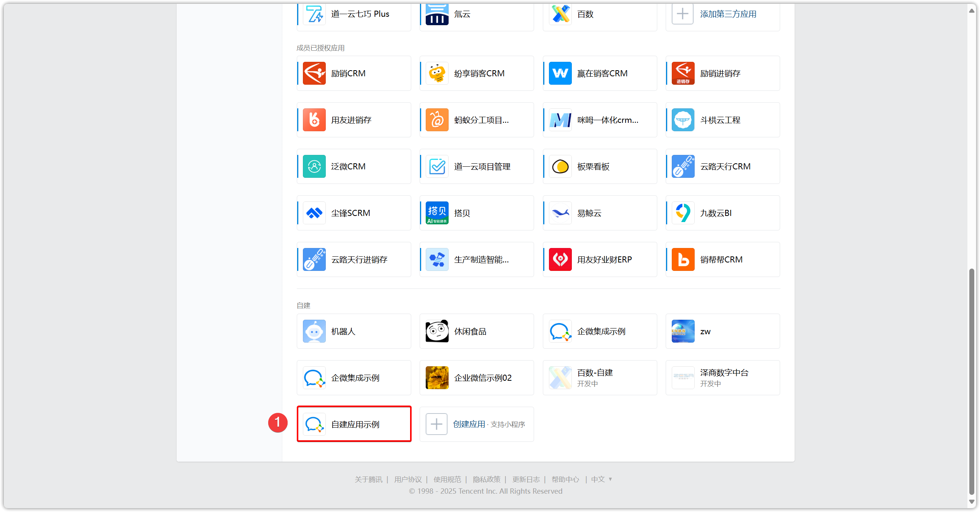Image resolution: width=980 pixels, height=512 pixels.
Task: Click the 搭贝 app icon
Action: [x=437, y=213]
